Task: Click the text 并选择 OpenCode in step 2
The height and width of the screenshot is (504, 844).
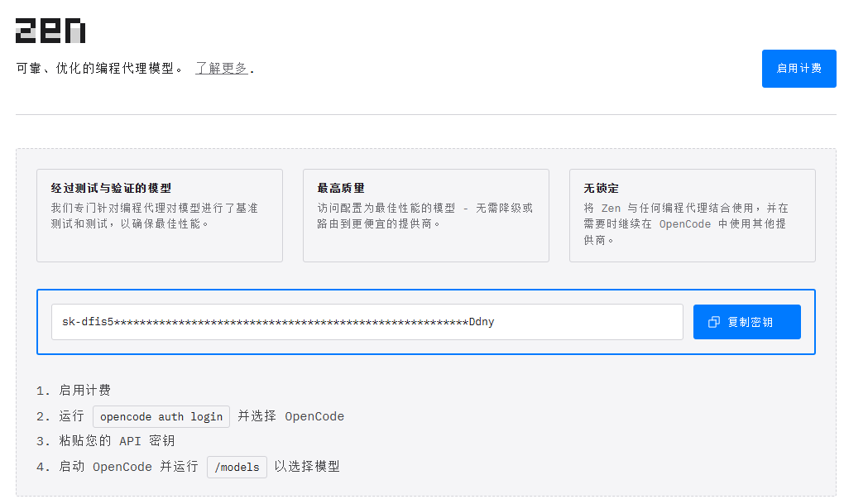Action: [x=290, y=416]
